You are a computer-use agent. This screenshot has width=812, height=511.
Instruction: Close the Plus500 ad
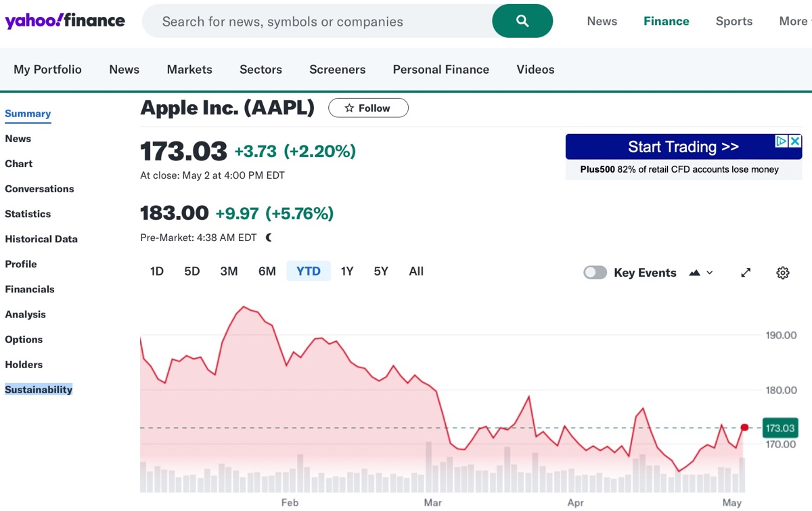(x=796, y=141)
